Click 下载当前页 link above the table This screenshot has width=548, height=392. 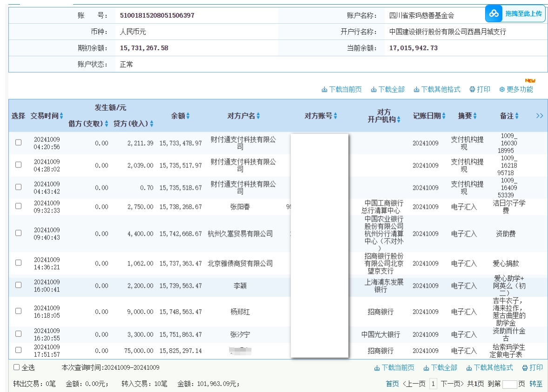pos(345,90)
